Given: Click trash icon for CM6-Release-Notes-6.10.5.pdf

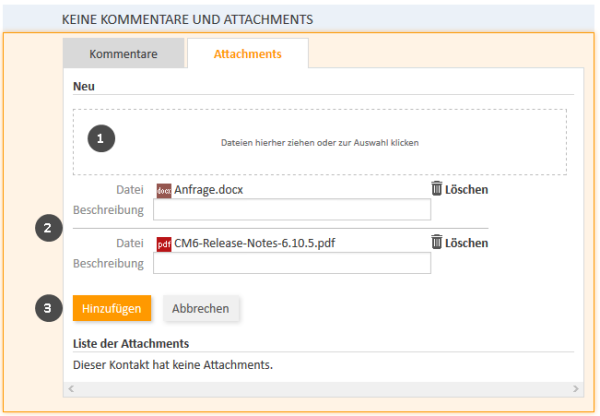Looking at the screenshot, I should (x=437, y=242).
